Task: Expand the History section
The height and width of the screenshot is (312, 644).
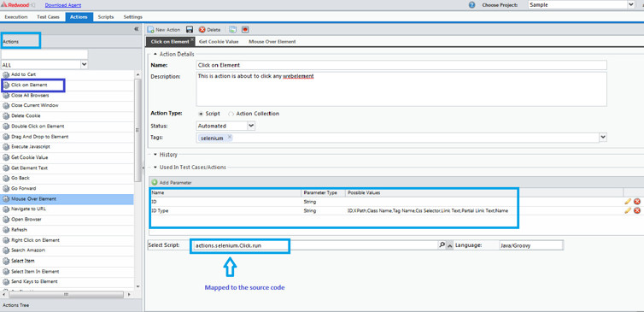Action: click(155, 155)
